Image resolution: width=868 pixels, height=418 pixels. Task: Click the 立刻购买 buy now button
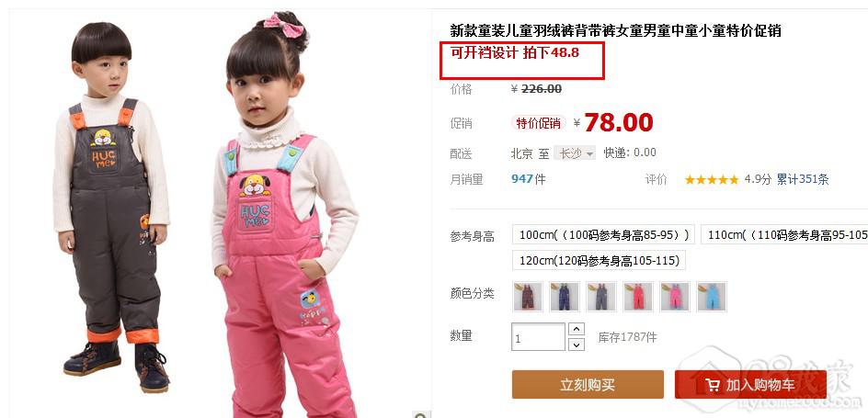(588, 385)
